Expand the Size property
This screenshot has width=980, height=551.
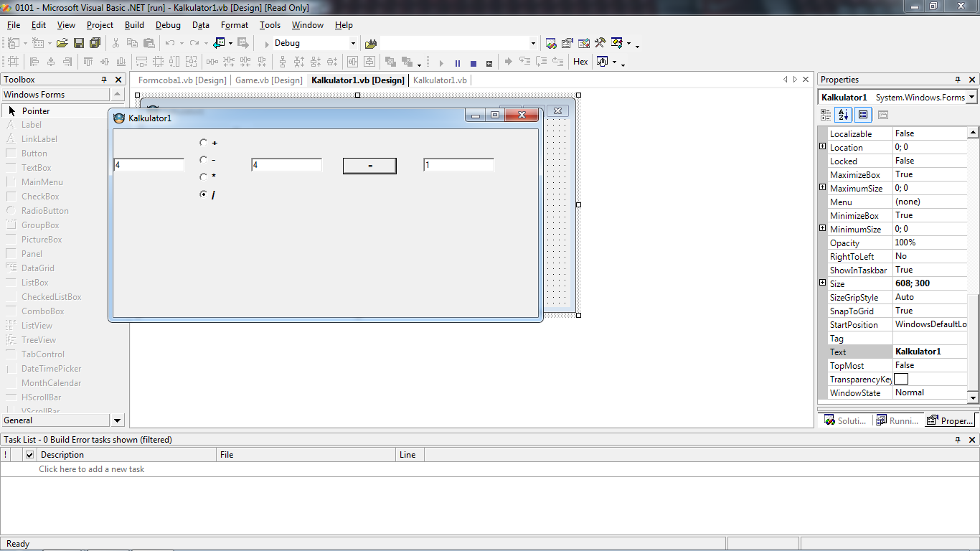(823, 283)
